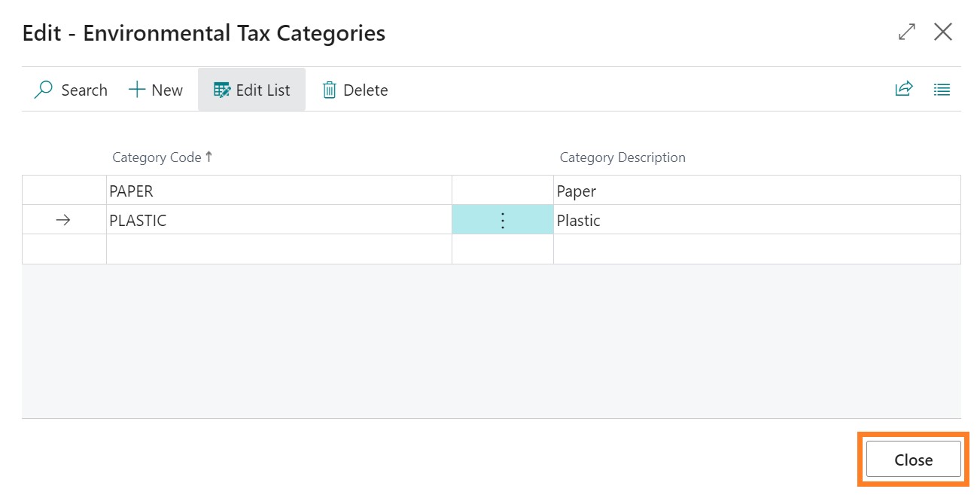
Task: Click the empty Category Code cell in the new row
Action: (278, 249)
